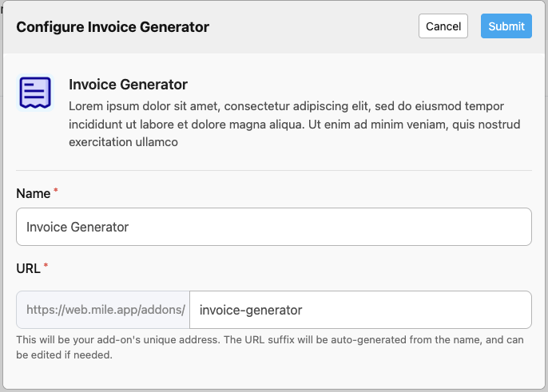The image size is (548, 392).
Task: Click the Lorem ipsum description paragraph
Action: click(294, 124)
